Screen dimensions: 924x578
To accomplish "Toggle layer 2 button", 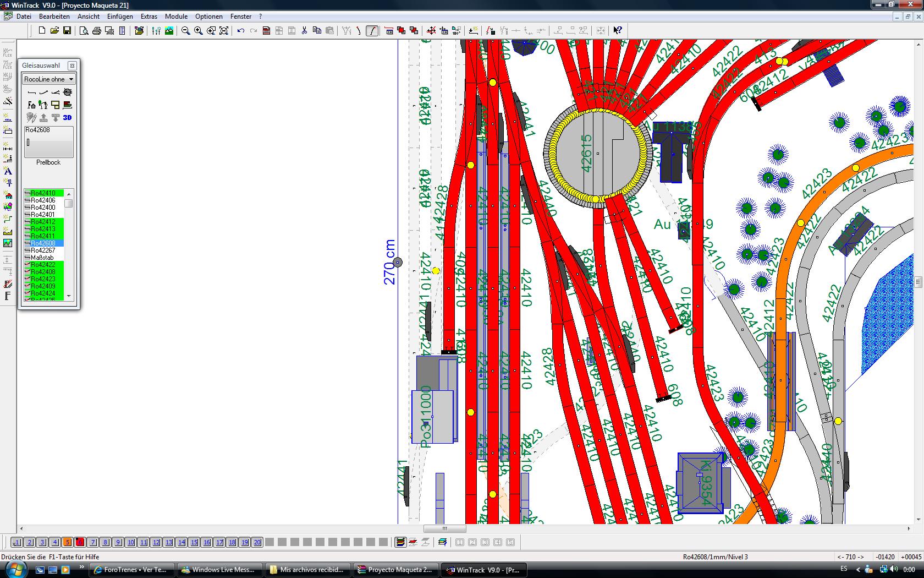I will click(x=30, y=542).
